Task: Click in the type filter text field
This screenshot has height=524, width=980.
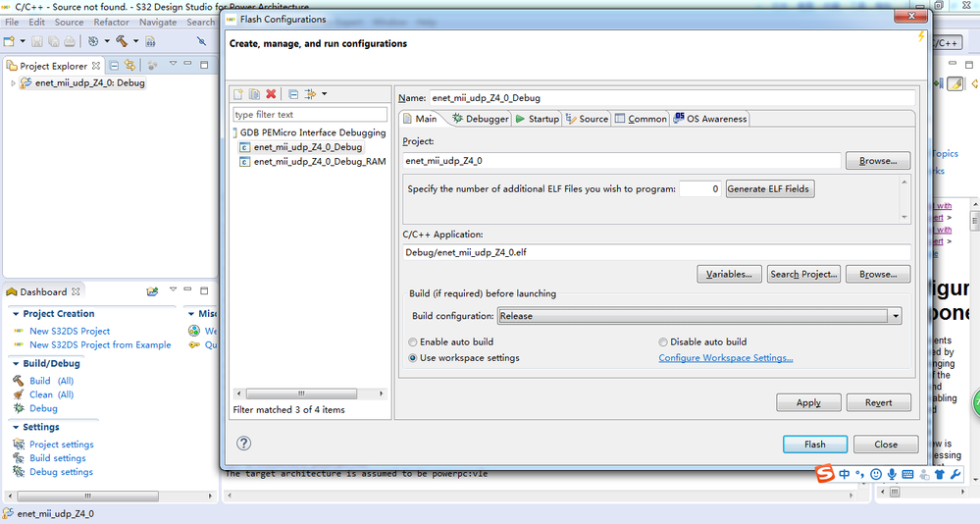Action: tap(310, 115)
